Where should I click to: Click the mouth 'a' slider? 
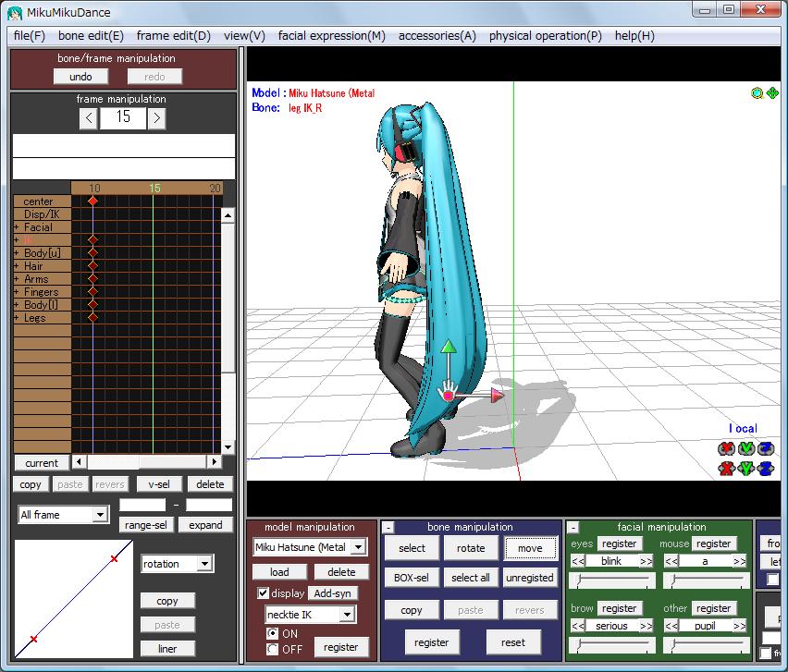point(706,580)
